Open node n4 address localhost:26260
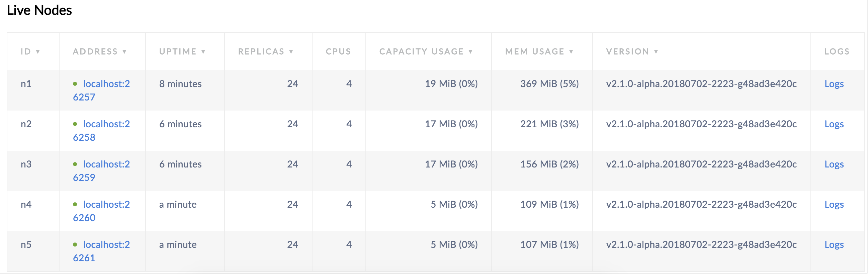Viewport: 868px width, 274px height. (x=106, y=204)
